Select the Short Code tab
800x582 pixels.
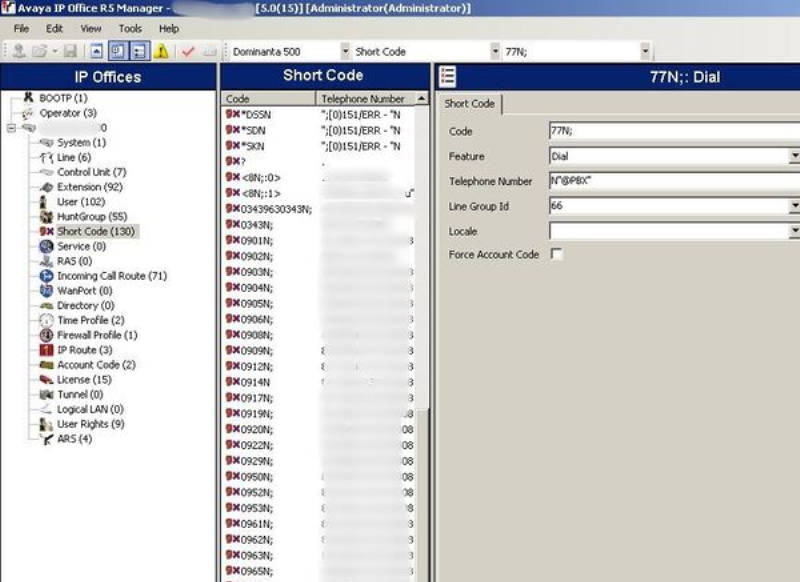click(x=469, y=104)
